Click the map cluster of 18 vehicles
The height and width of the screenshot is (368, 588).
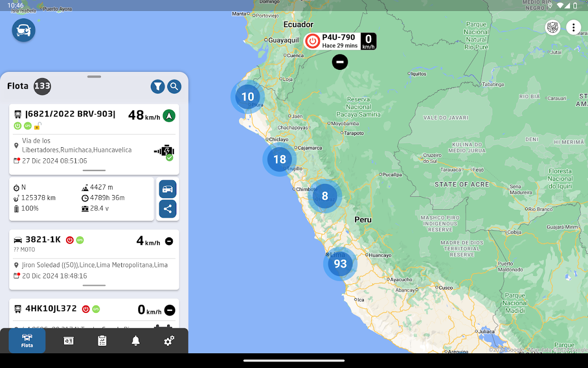[x=279, y=159]
